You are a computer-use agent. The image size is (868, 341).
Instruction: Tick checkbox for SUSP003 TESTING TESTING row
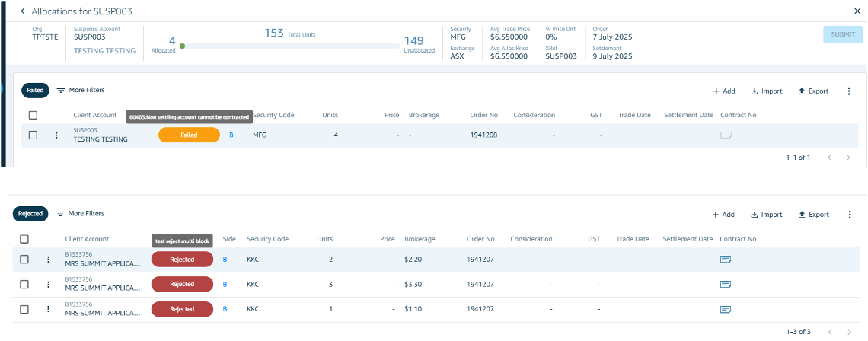[x=33, y=135]
